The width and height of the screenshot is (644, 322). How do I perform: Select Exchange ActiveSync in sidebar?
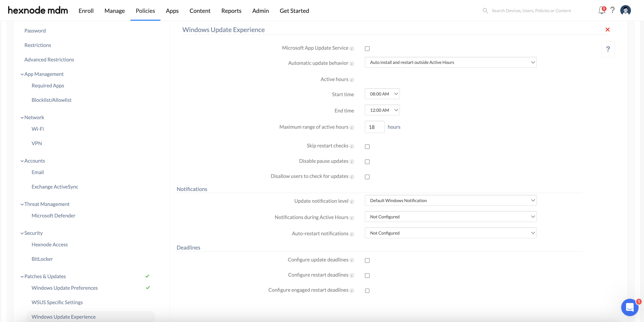[55, 187]
